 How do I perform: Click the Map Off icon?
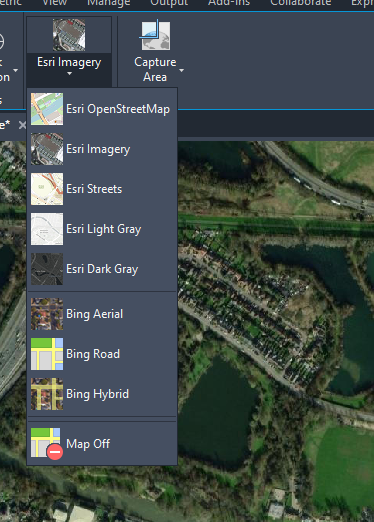pyautogui.click(x=47, y=444)
